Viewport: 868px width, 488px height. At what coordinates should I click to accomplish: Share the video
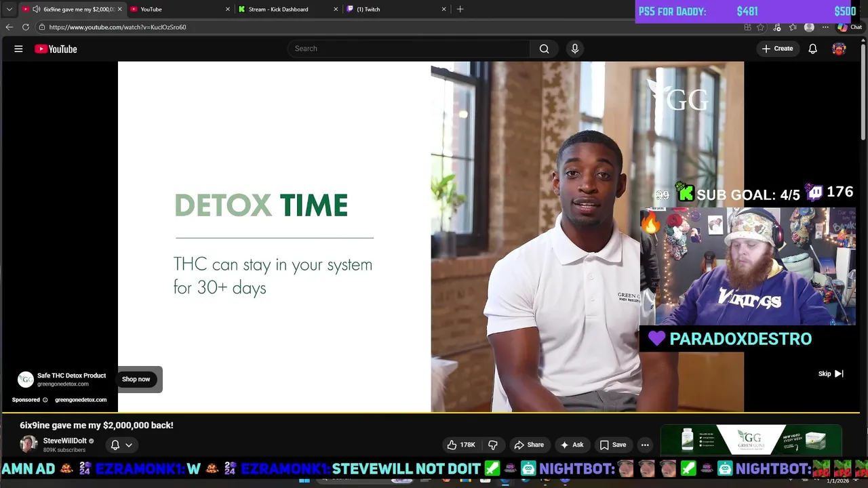(x=529, y=445)
